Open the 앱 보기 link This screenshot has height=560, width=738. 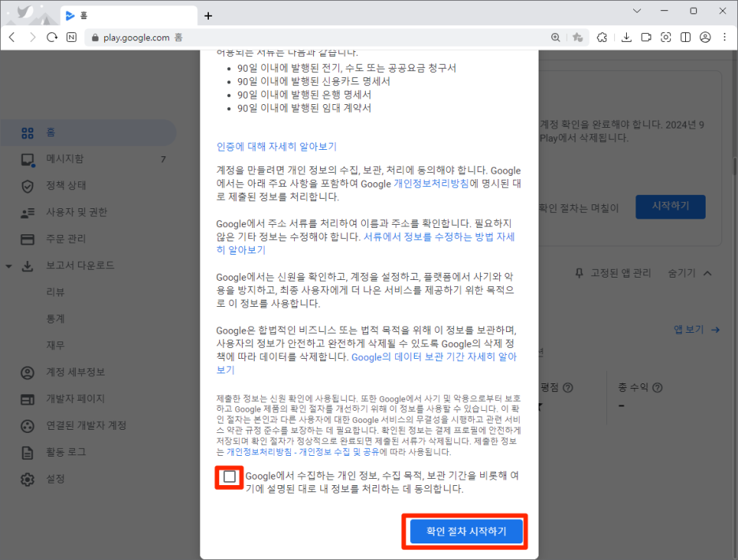pyautogui.click(x=696, y=330)
